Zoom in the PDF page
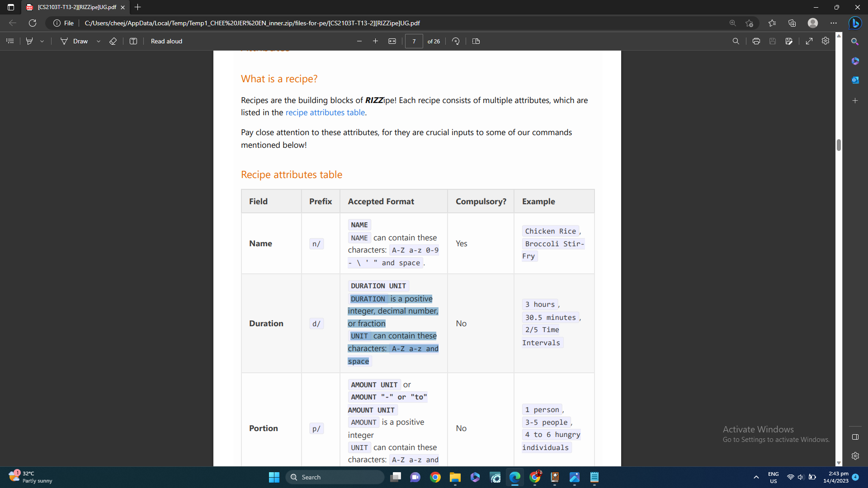868x488 pixels. pyautogui.click(x=375, y=41)
